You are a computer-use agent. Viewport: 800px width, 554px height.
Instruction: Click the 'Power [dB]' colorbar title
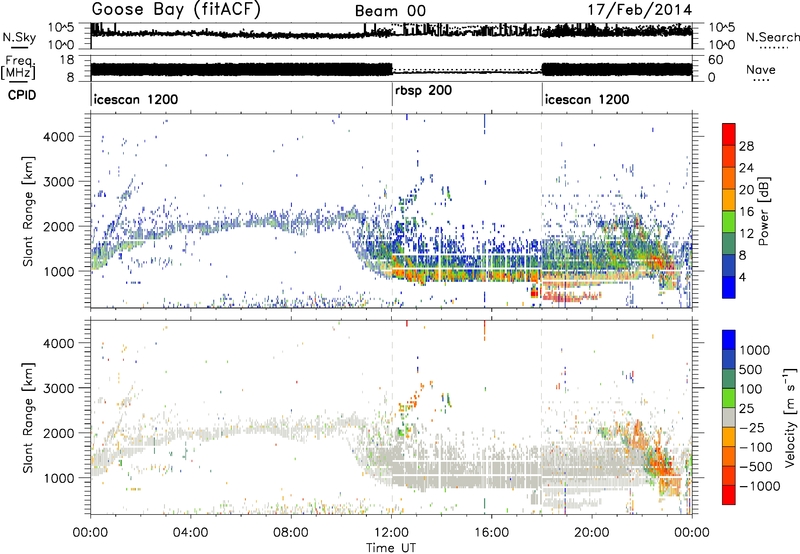763,211
